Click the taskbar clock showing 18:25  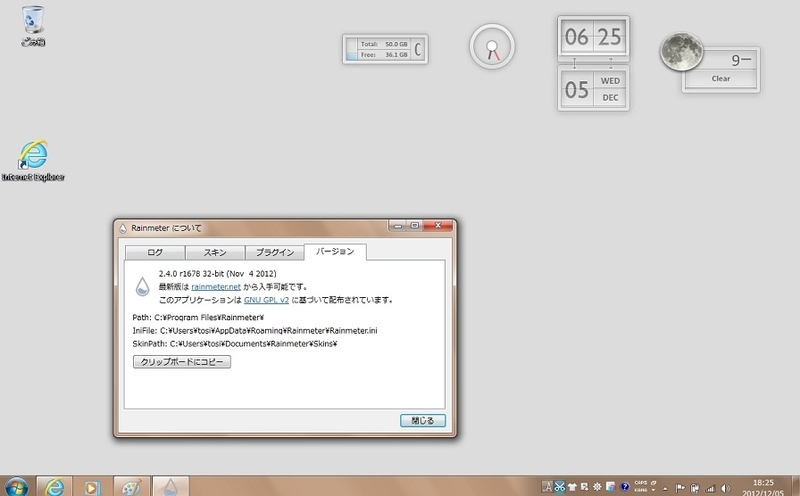[x=763, y=482]
